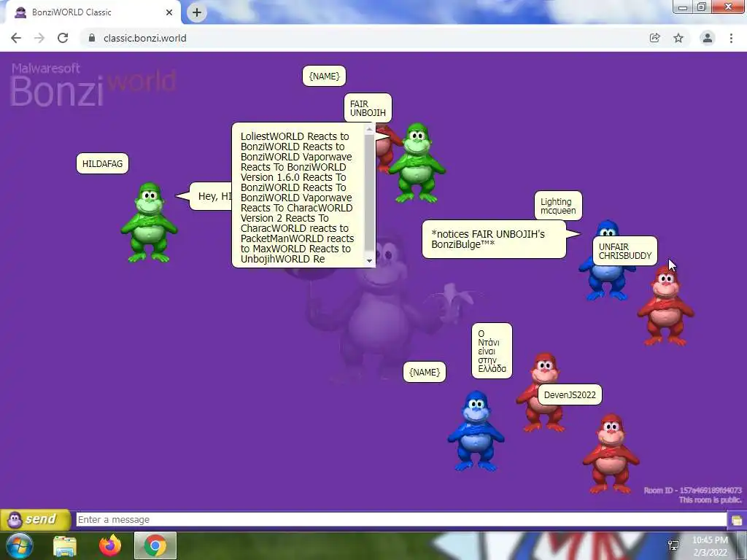747x560 pixels.
Task: Click the Malwaresoft BonziWorld logo
Action: click(93, 85)
